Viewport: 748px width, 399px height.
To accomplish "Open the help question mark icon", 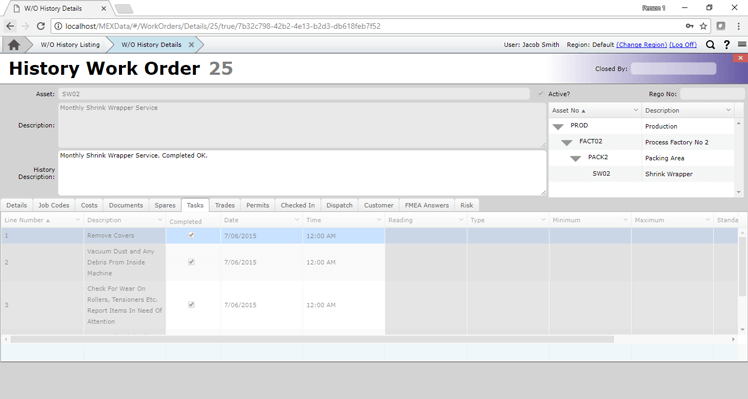I will [727, 45].
